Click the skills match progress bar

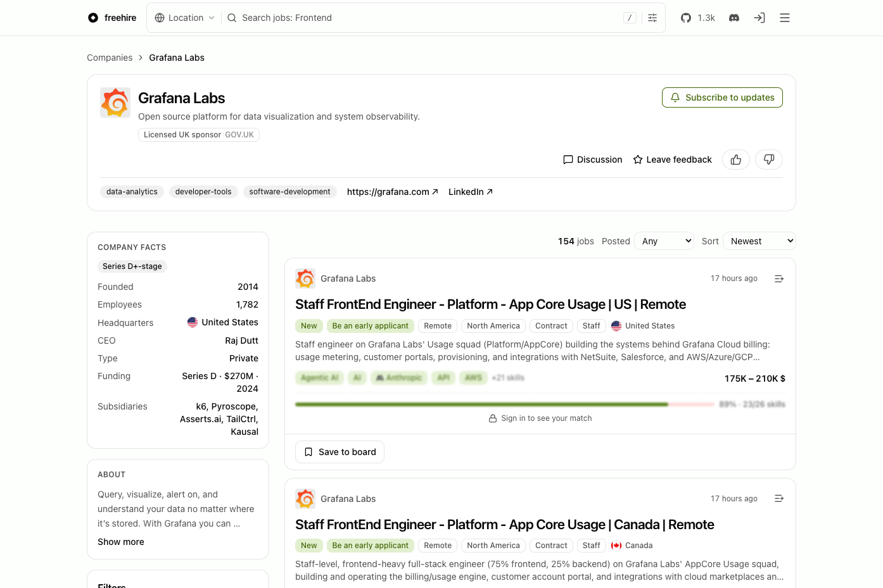click(x=505, y=404)
